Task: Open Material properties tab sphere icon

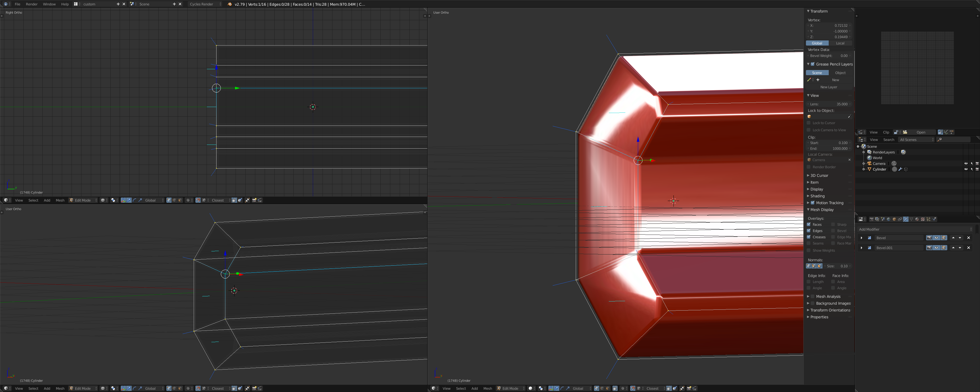Action: [x=917, y=219]
